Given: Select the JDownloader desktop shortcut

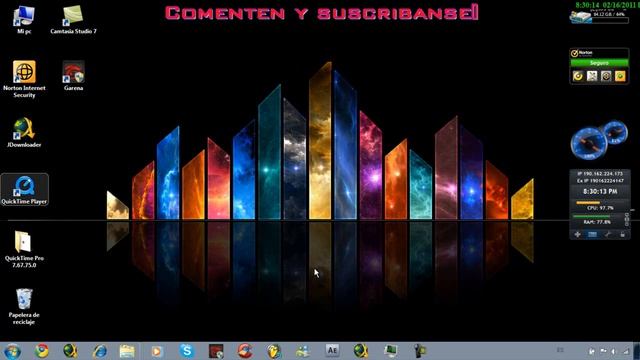Looking at the screenshot, I should tap(24, 132).
